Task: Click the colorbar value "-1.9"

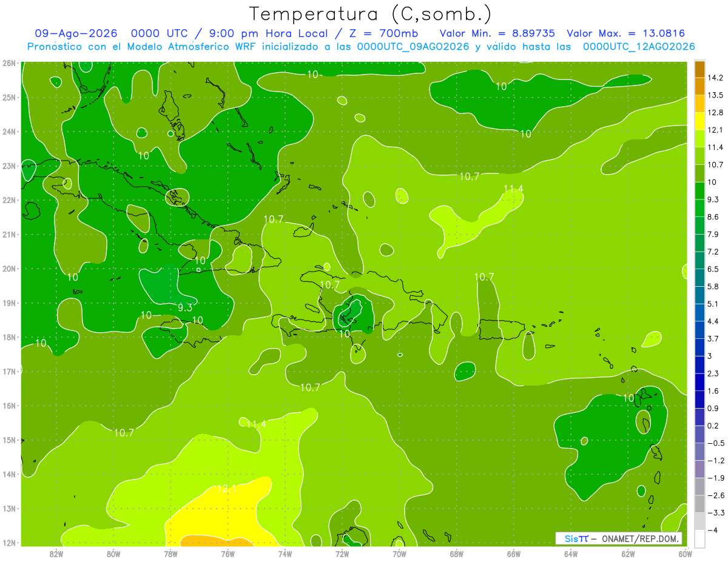Action: [715, 478]
